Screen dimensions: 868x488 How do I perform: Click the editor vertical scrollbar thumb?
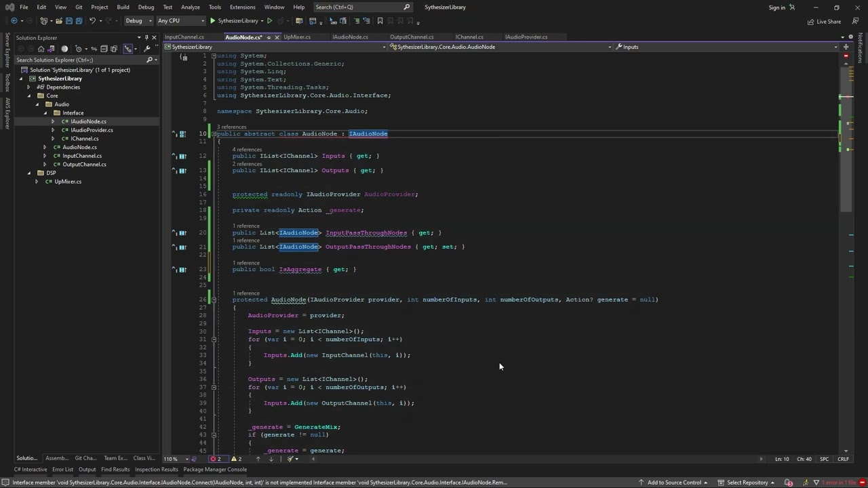click(x=846, y=139)
